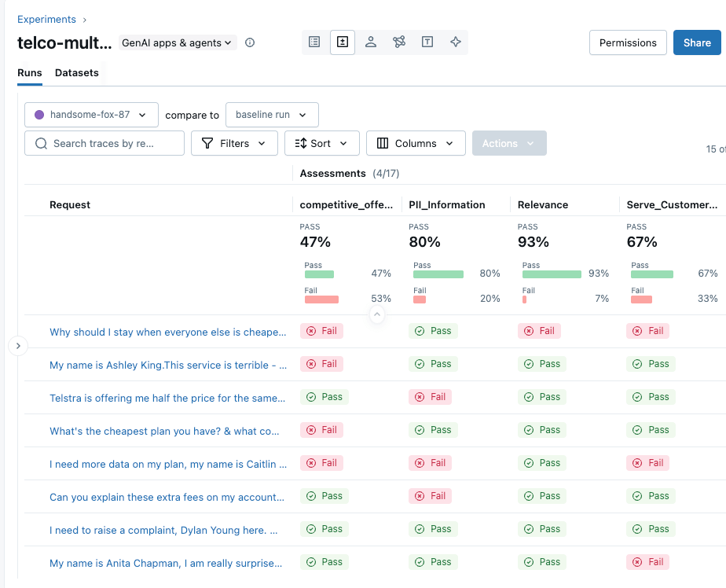Expand the left sidebar arrow
Viewport: 726px width, 588px height.
18,346
